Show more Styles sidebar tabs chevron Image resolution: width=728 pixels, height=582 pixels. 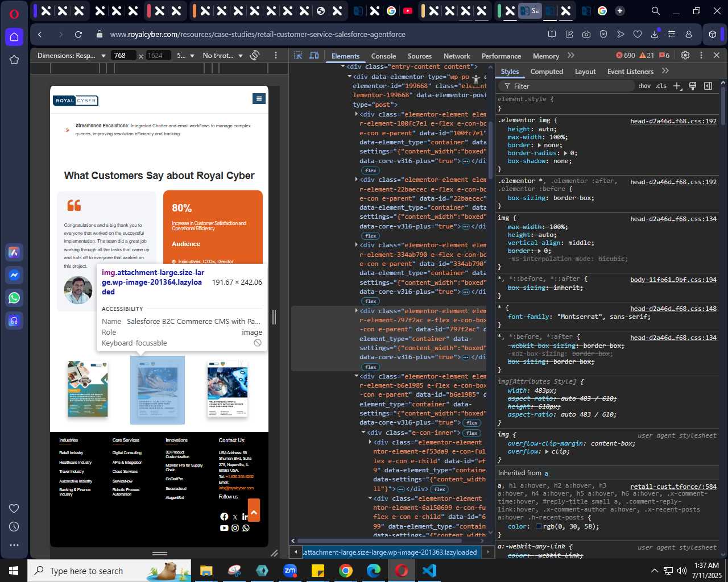tap(665, 71)
